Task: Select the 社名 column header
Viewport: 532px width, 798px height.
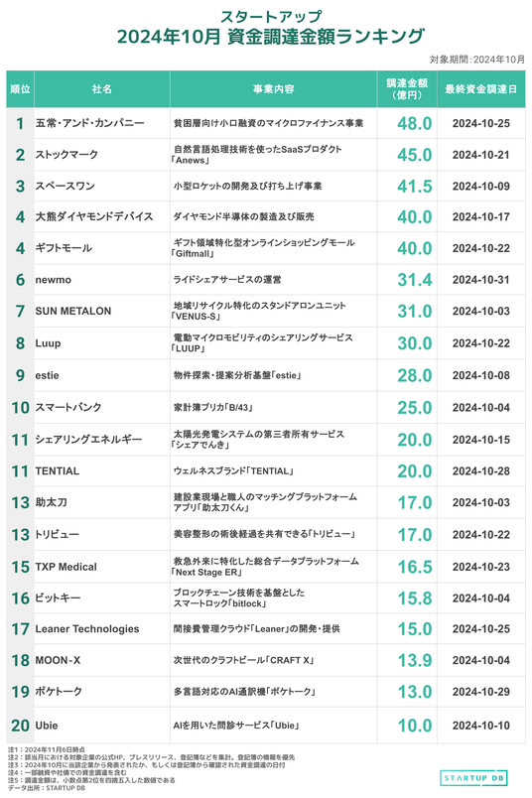Action: 102,89
